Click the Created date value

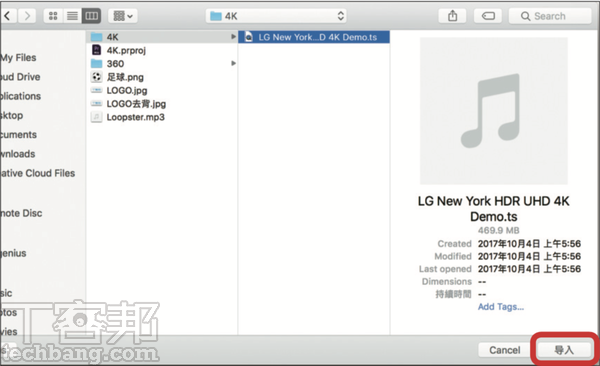(x=529, y=243)
